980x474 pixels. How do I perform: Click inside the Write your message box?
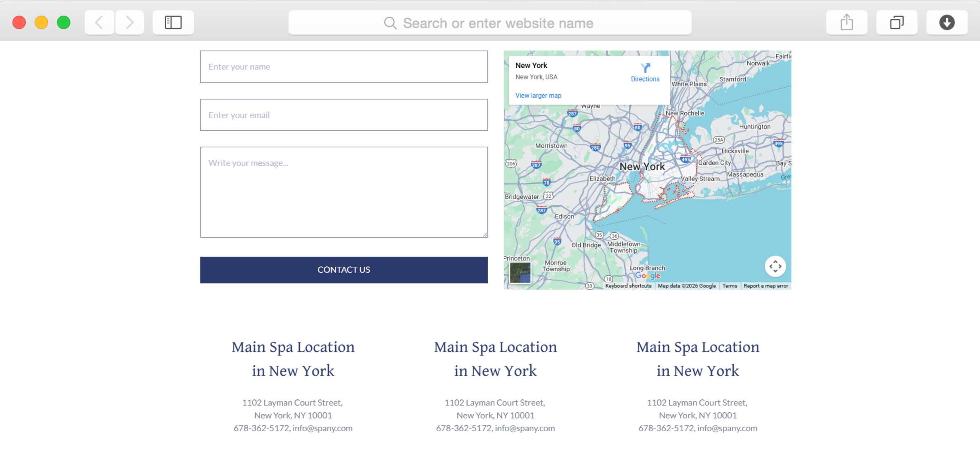click(344, 192)
